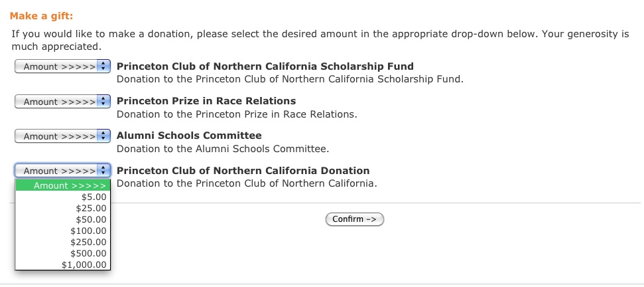Click the Race Relations dropdown stepper arrows

(103, 102)
